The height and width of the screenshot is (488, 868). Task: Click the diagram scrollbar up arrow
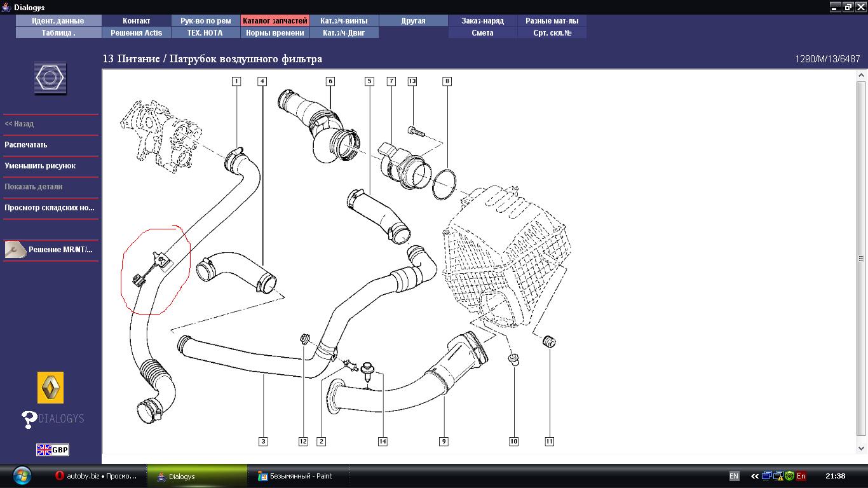click(862, 76)
